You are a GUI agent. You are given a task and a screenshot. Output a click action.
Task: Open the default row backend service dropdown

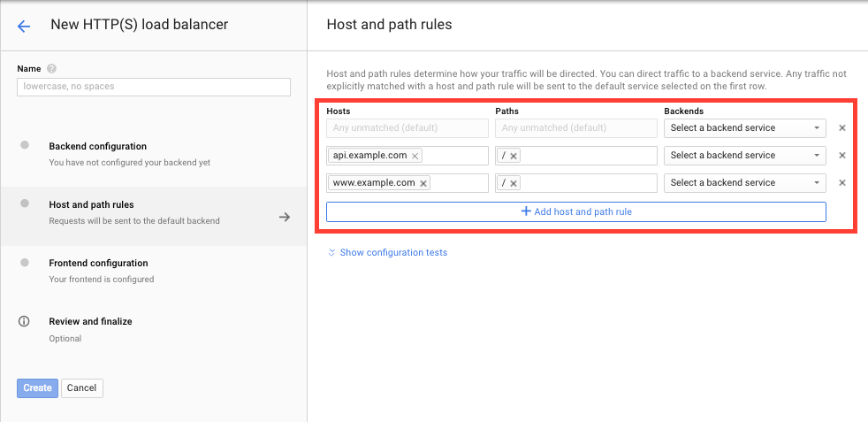pyautogui.click(x=744, y=128)
